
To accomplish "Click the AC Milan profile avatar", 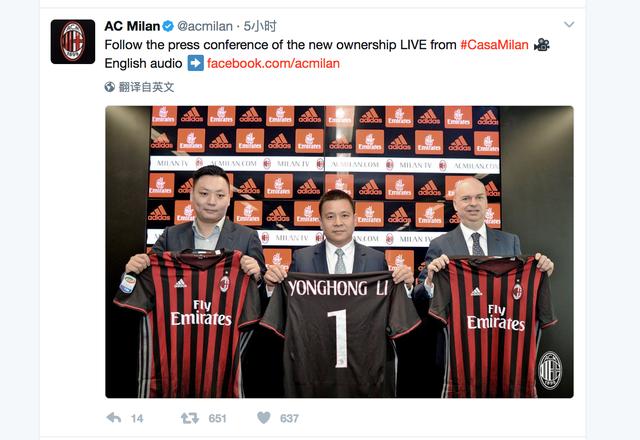I will pos(73,42).
